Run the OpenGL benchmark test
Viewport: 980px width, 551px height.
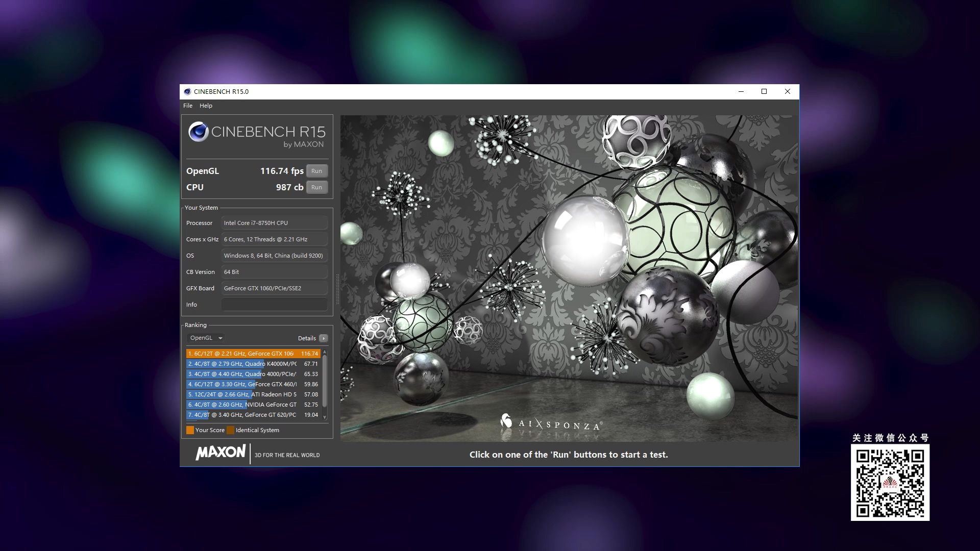tap(316, 171)
